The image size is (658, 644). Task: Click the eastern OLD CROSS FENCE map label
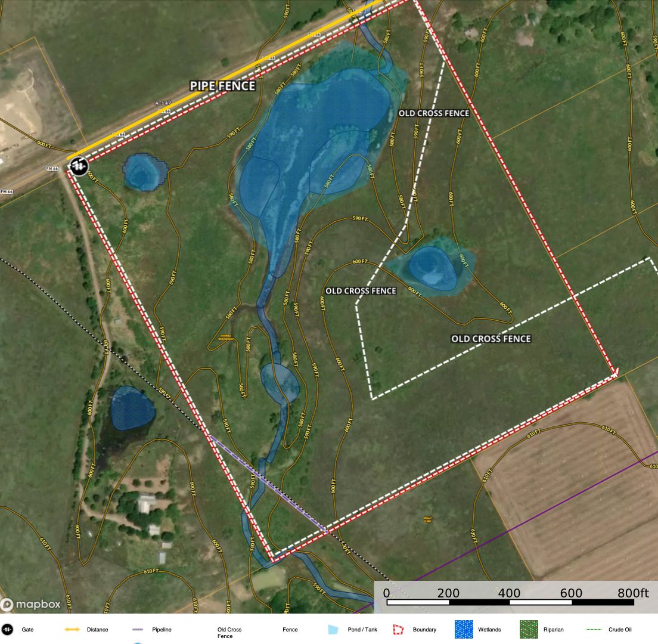click(491, 338)
